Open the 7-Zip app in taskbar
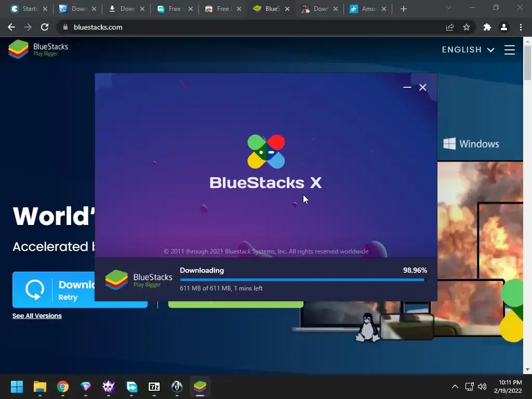The width and height of the screenshot is (532, 399). tap(154, 387)
